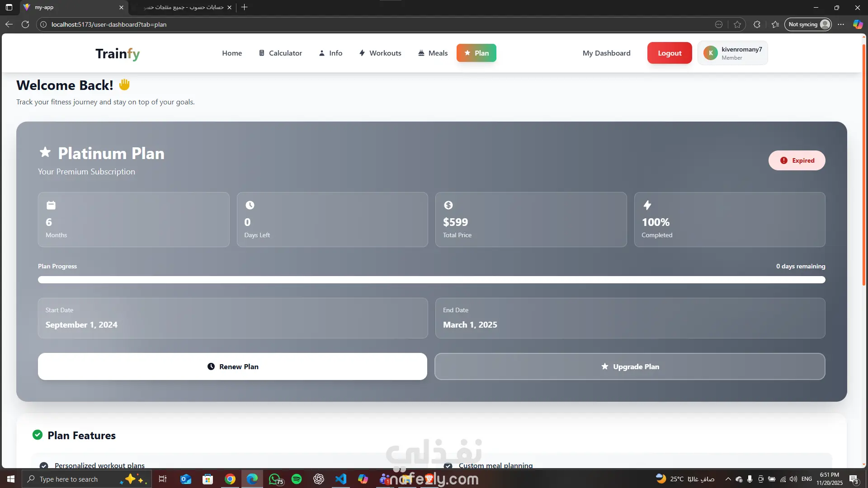Viewport: 868px width, 488px height.
Task: Open browser settings and more menu
Action: pyautogui.click(x=840, y=24)
